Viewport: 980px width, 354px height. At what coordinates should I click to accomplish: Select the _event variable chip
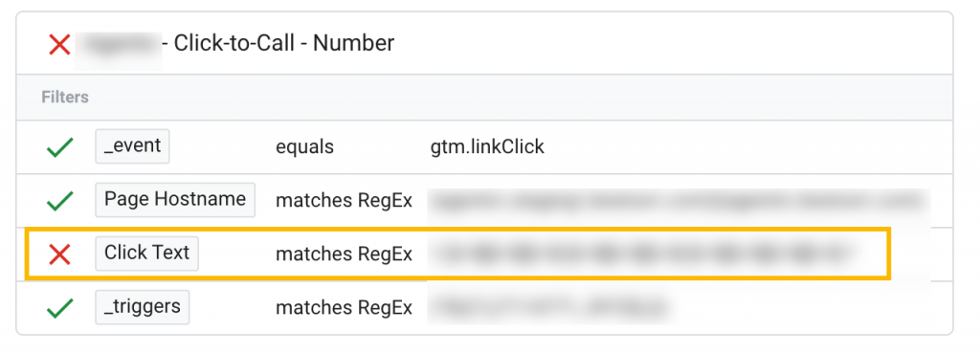click(x=132, y=146)
